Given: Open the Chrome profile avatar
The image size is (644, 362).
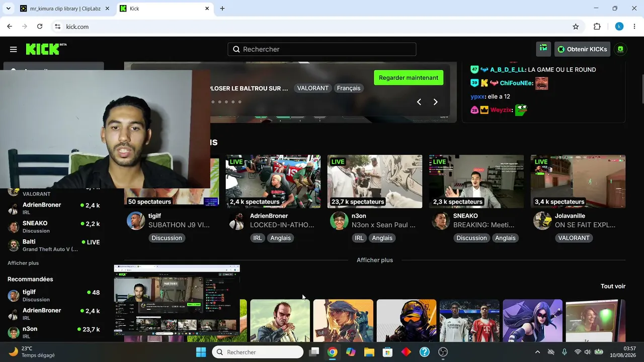Looking at the screenshot, I should (619, 27).
